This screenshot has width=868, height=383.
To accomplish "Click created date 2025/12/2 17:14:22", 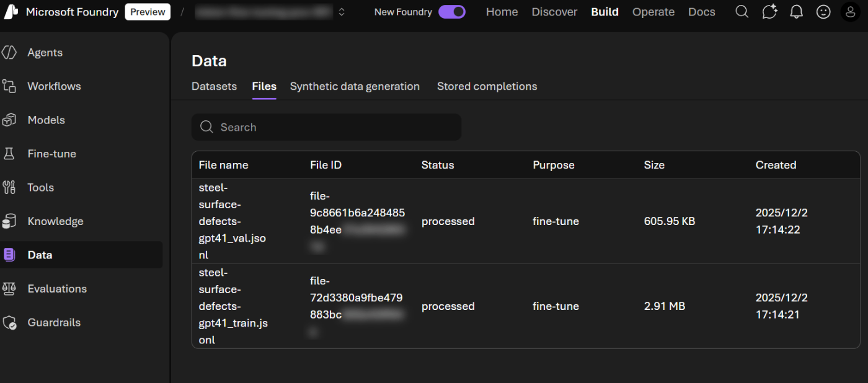I will [781, 221].
